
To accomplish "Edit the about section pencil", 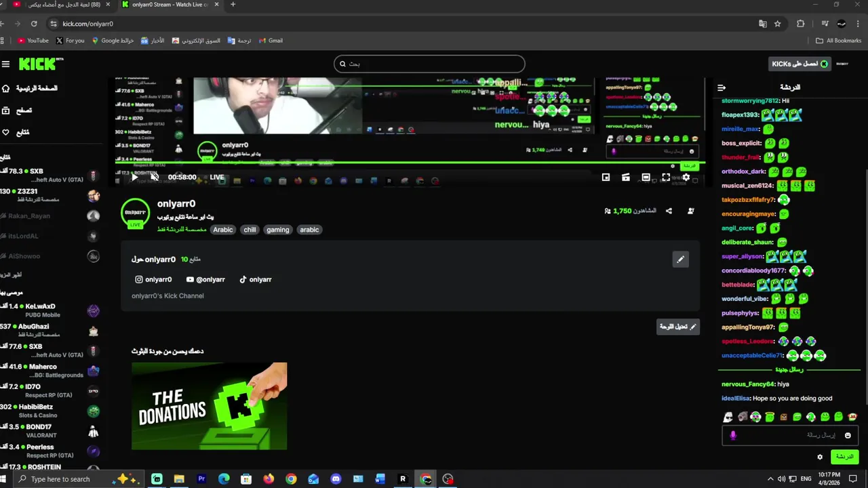I will (680, 259).
